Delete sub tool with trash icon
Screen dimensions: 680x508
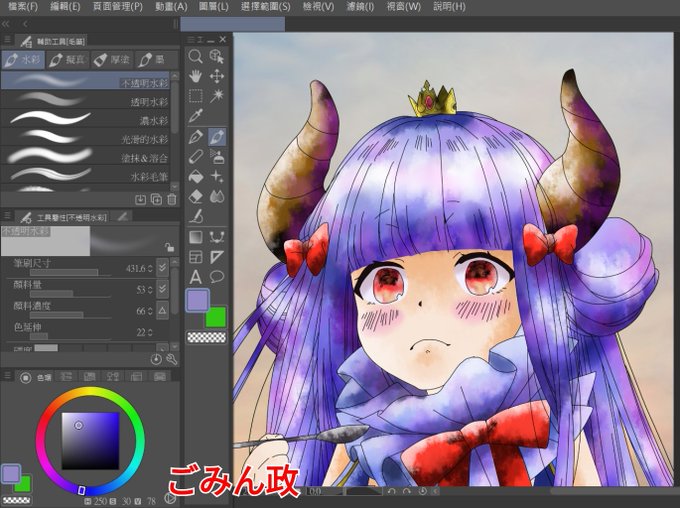point(172,199)
